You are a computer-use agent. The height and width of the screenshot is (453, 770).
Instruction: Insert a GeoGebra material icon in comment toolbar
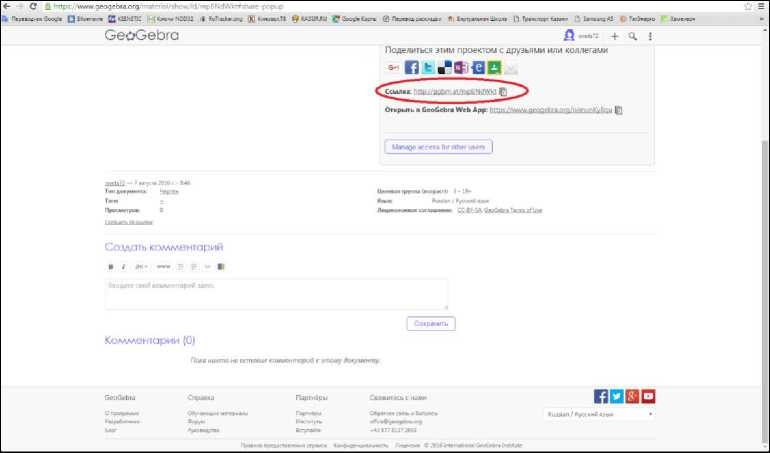coord(221,267)
